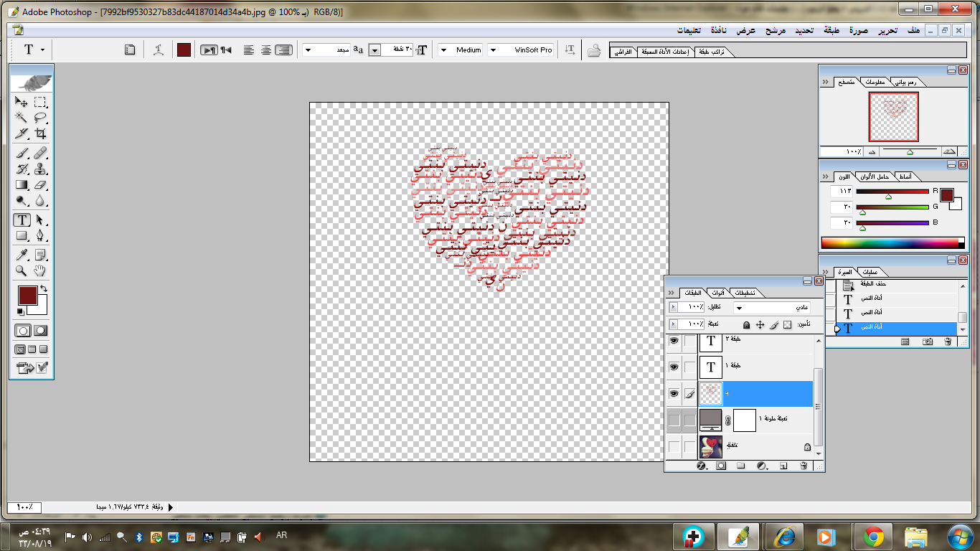Expand the Medium font style dropdown
This screenshot has width=980, height=551.
tap(443, 50)
